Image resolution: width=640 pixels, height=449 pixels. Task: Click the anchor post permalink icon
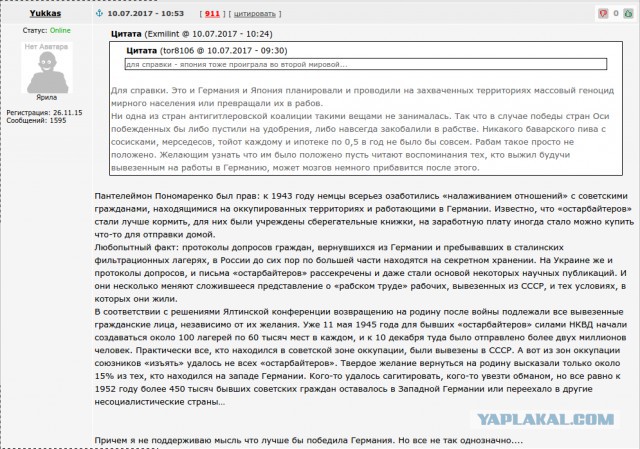coord(99,13)
